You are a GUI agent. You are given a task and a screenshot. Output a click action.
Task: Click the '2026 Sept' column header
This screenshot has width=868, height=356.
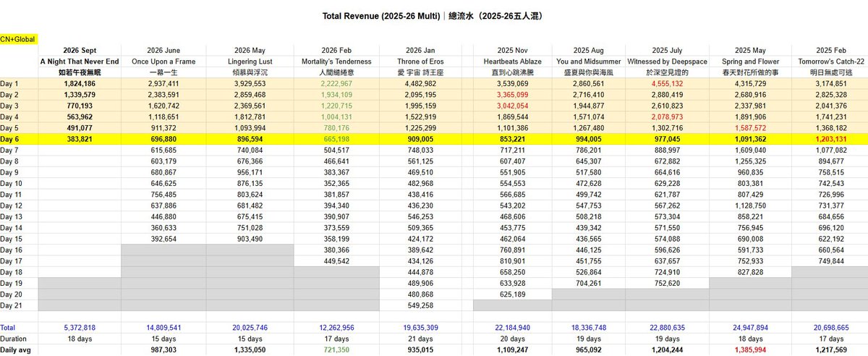click(81, 50)
